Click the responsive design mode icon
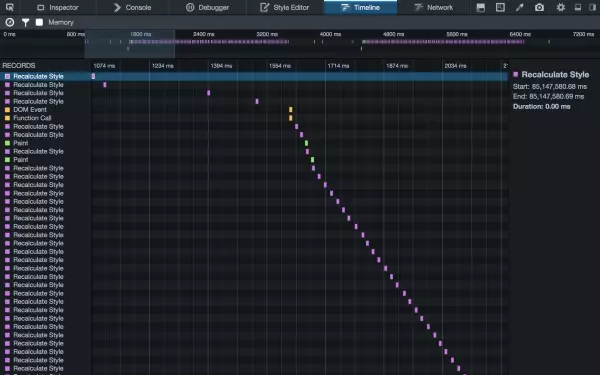 coord(500,7)
